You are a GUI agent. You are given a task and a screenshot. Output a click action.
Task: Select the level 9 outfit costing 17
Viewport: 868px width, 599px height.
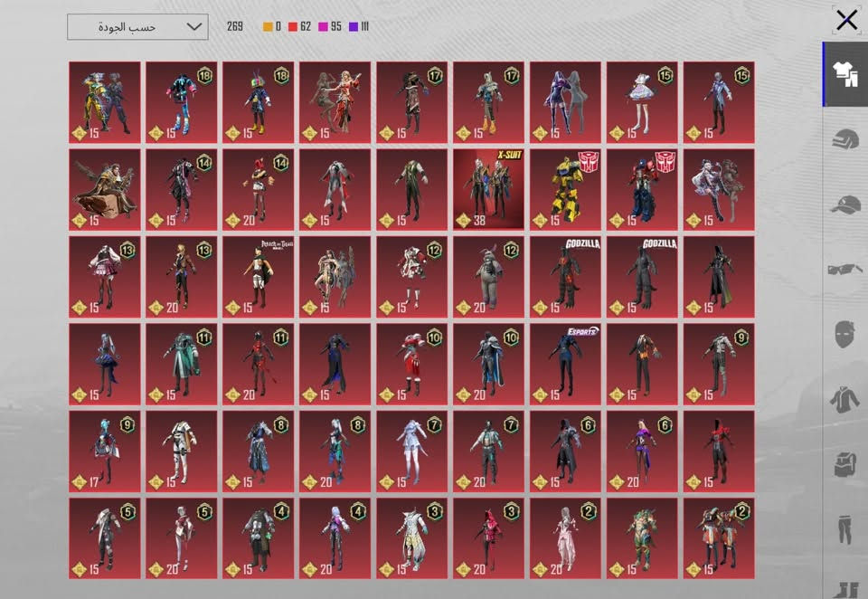105,451
